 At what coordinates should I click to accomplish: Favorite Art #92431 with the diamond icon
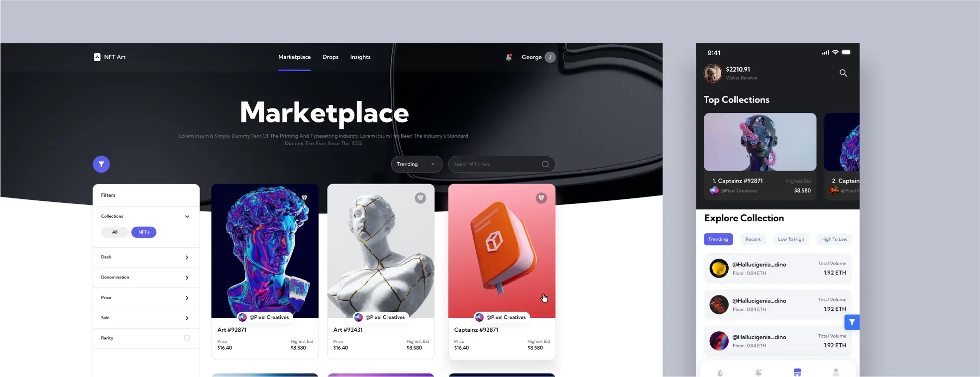pyautogui.click(x=421, y=198)
